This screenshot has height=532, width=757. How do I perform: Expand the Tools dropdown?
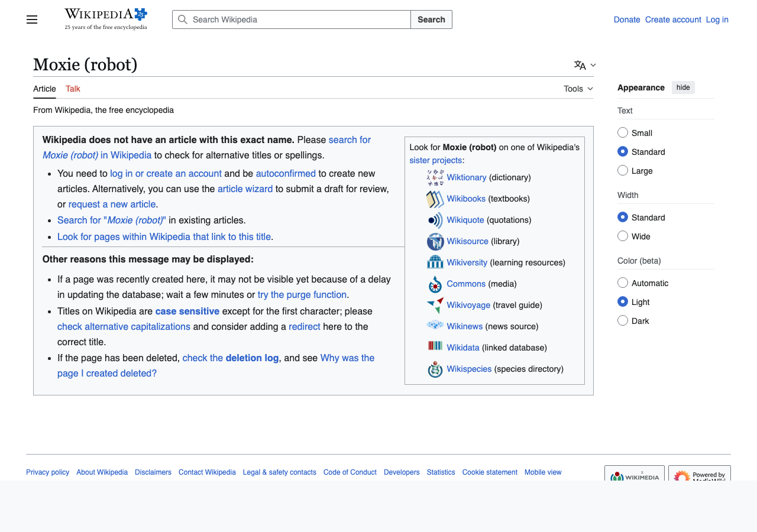click(577, 89)
